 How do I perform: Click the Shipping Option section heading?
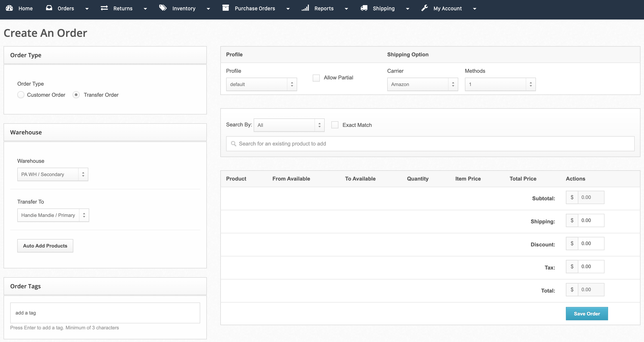(408, 55)
